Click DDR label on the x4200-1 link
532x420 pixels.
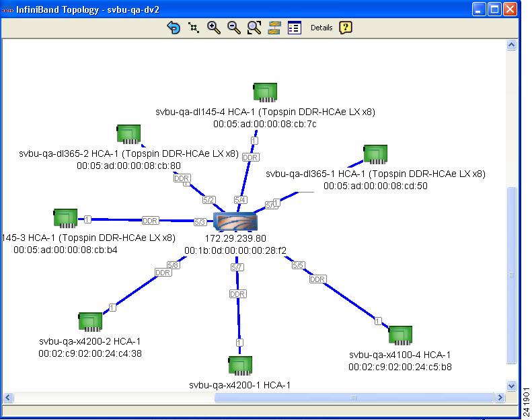click(237, 293)
